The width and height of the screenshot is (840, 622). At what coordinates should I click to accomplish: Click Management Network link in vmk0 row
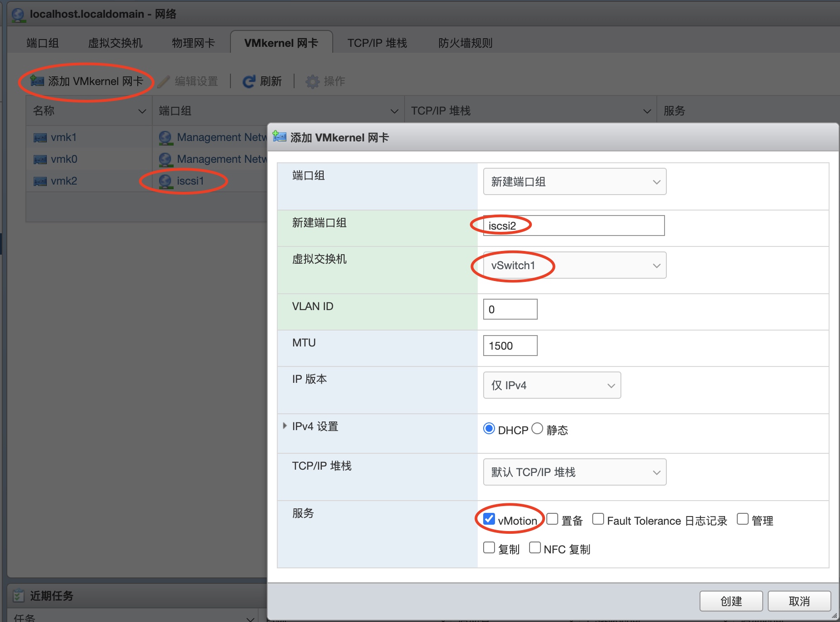pyautogui.click(x=221, y=159)
